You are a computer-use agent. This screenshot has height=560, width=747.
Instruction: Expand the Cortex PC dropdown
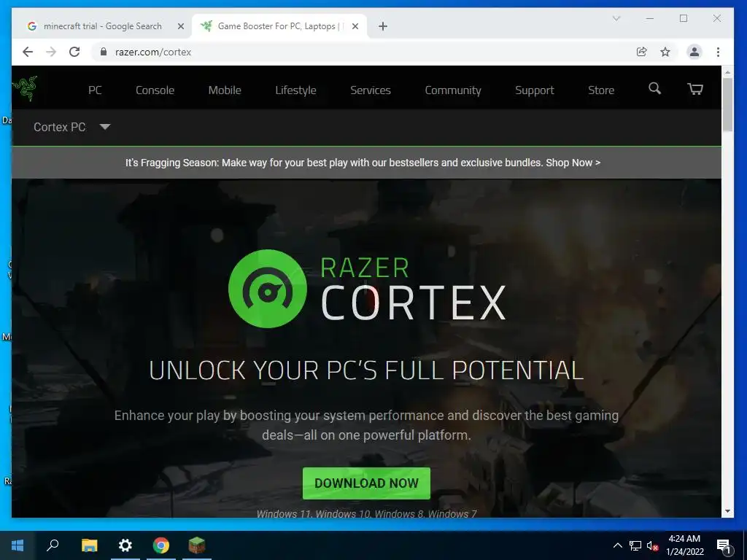[x=72, y=127]
